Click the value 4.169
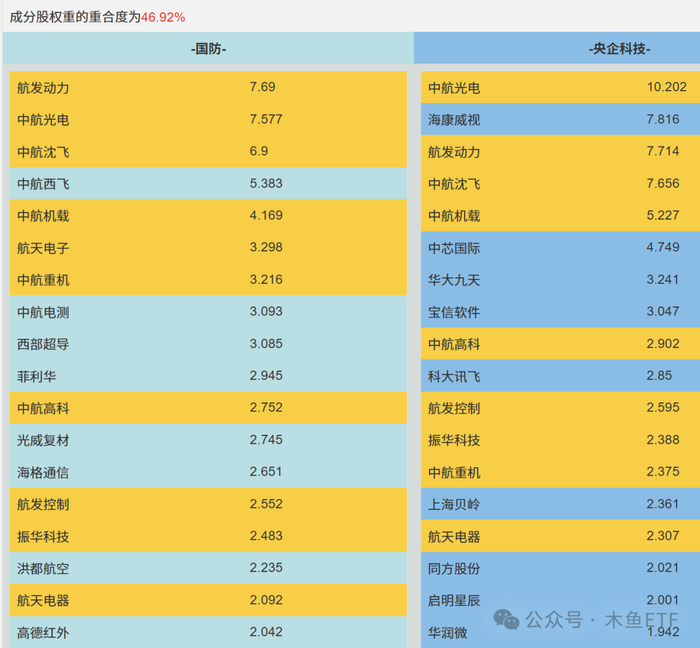700x648 pixels. pyautogui.click(x=266, y=215)
